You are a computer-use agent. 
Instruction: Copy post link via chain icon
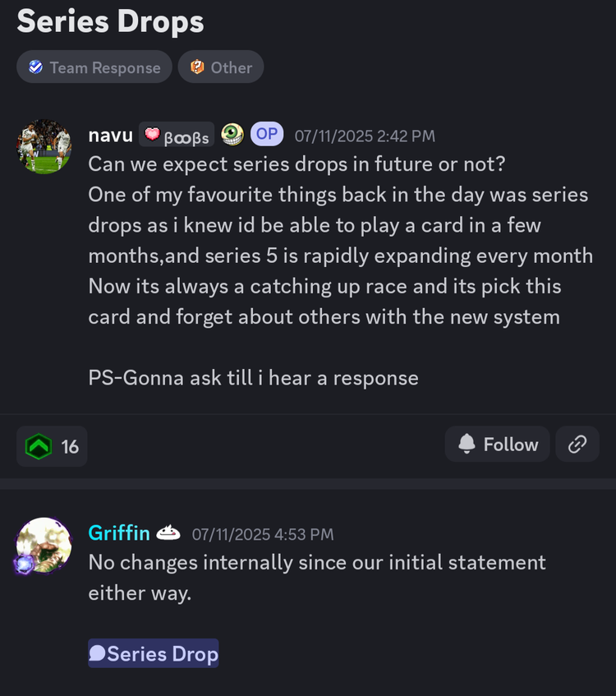577,445
